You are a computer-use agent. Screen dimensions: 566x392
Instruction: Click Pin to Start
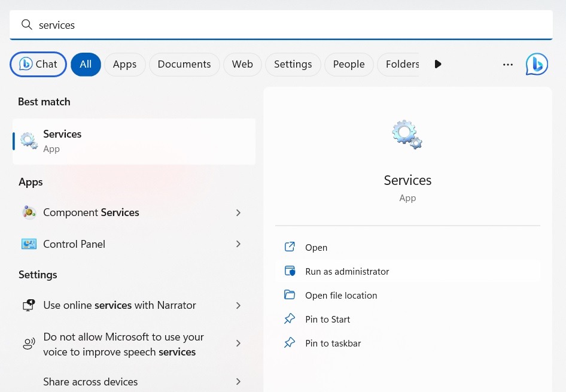point(327,319)
